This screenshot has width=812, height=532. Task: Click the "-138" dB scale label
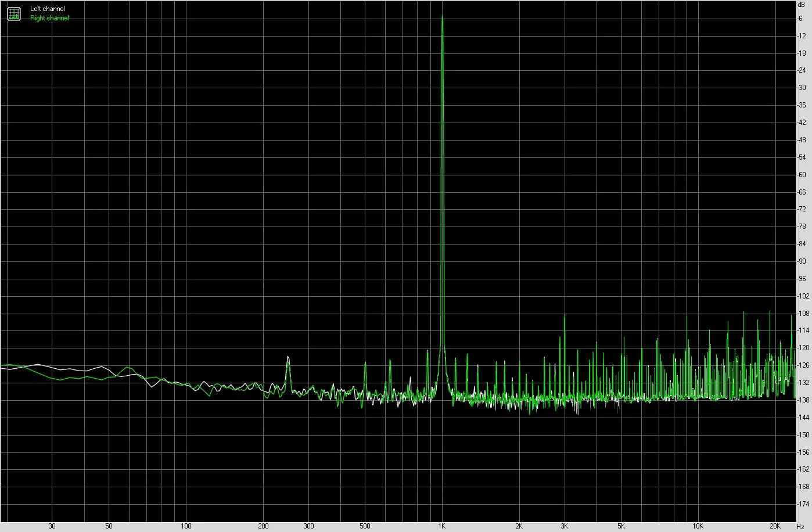803,400
